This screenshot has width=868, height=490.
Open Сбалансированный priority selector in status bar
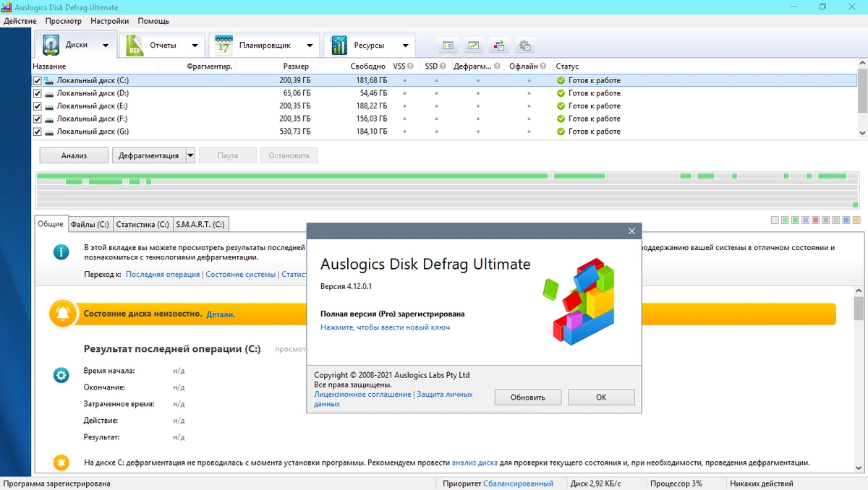(518, 483)
